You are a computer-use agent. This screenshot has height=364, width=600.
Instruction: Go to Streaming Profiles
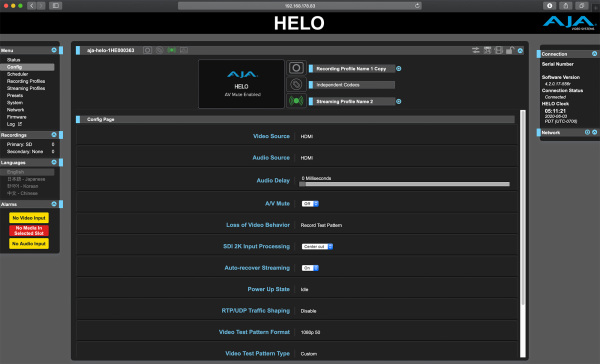(x=26, y=88)
